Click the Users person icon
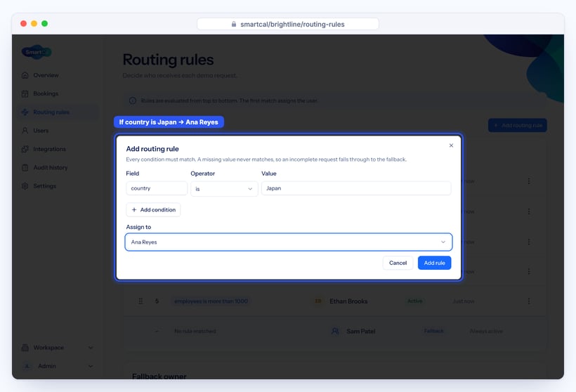 (x=25, y=131)
